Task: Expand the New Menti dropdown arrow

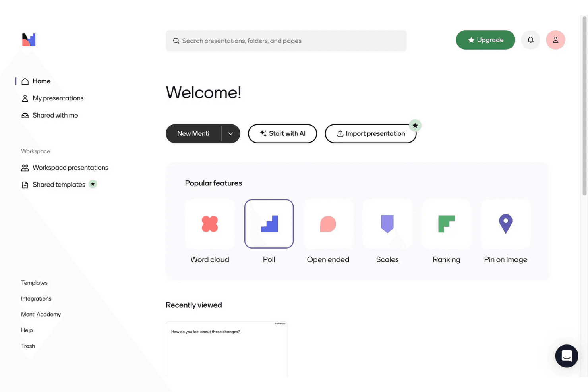Action: pyautogui.click(x=230, y=133)
